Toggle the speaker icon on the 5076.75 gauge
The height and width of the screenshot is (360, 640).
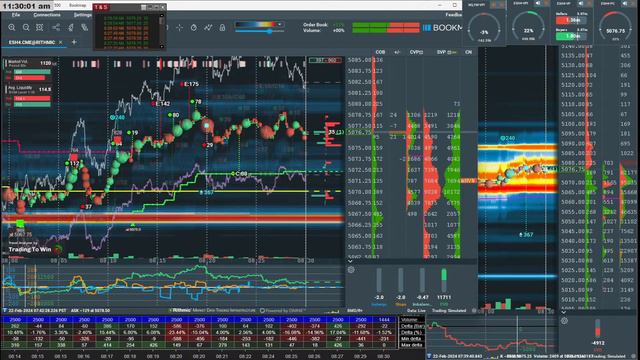625,3
